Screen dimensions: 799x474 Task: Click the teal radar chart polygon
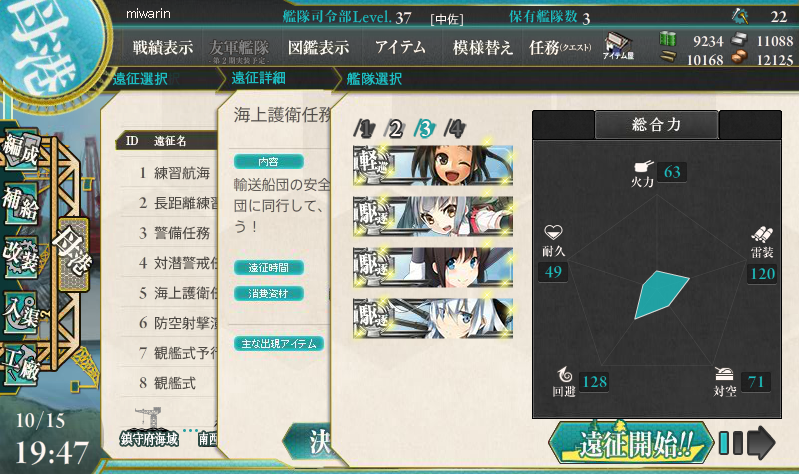coord(661,295)
